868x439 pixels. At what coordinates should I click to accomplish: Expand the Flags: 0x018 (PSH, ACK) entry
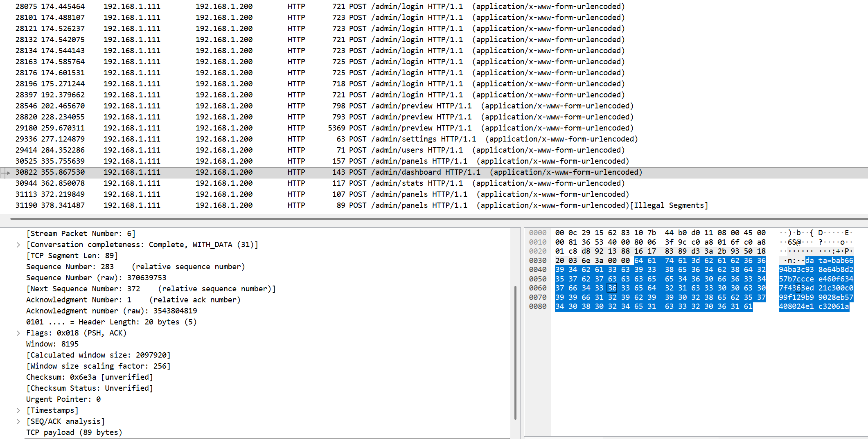(x=18, y=333)
